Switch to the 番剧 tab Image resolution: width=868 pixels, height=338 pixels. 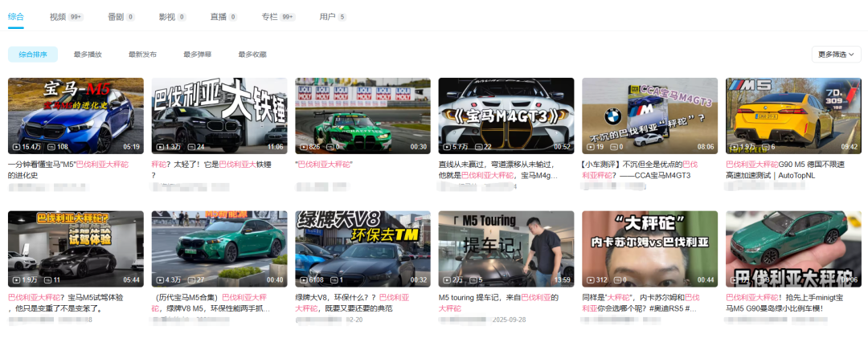click(121, 17)
